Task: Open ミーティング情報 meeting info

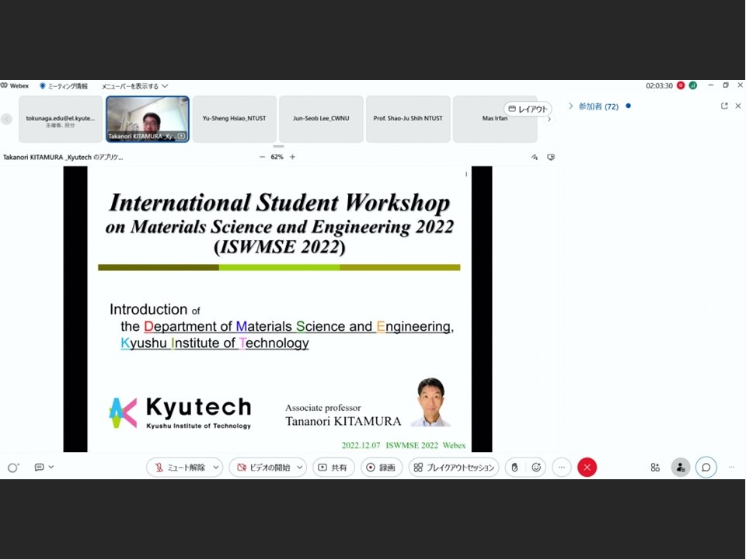Action: 64,86
